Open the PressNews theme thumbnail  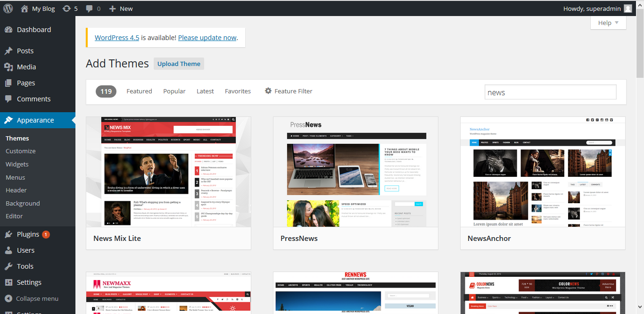(356, 172)
